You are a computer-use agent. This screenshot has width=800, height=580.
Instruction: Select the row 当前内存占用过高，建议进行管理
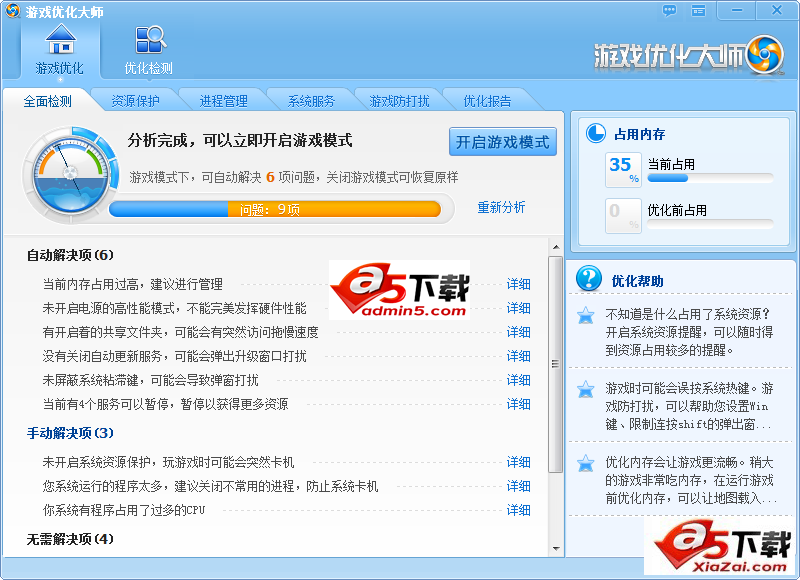(286, 284)
